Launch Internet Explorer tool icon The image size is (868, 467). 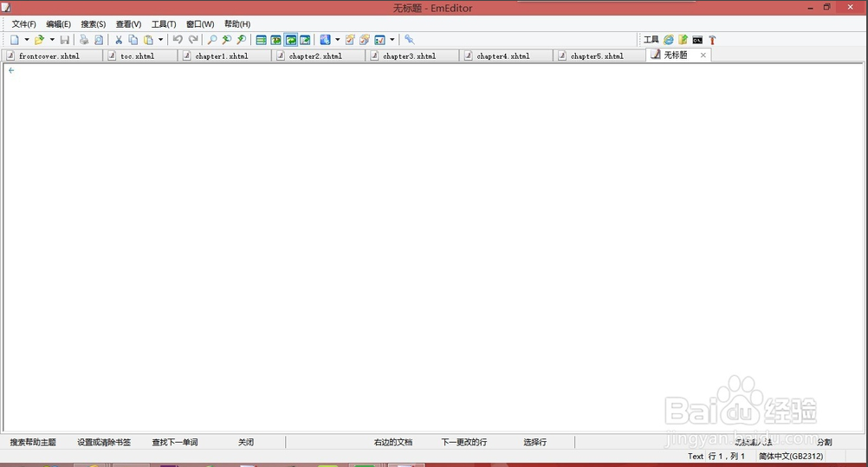[669, 40]
